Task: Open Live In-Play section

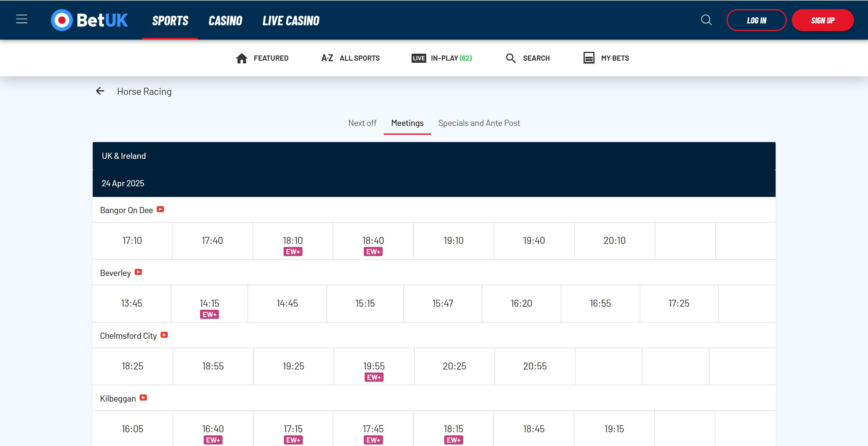Action: 441,58
